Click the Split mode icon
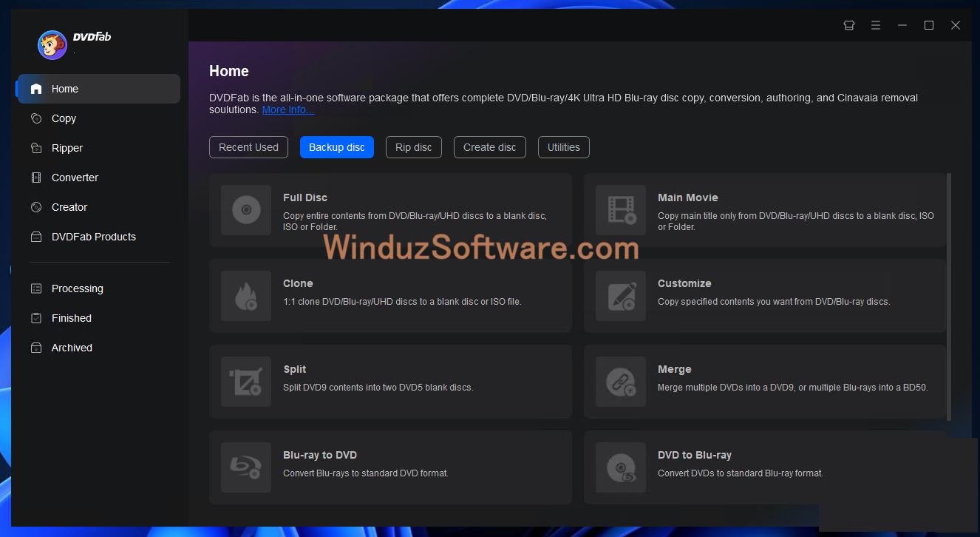The width and height of the screenshot is (980, 537). [x=246, y=382]
